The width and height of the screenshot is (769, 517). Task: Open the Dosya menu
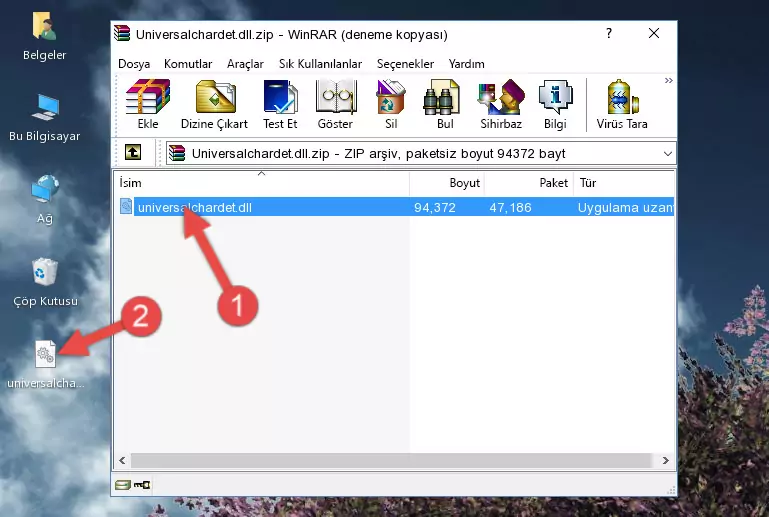[134, 64]
